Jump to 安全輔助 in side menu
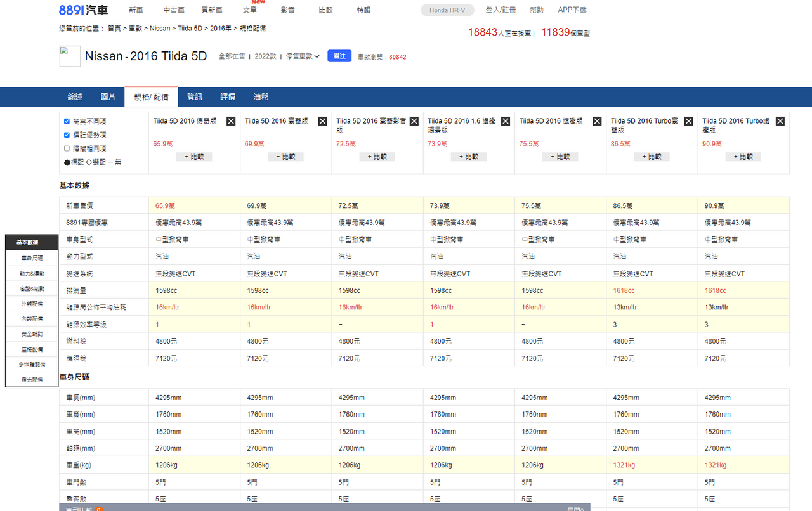This screenshot has width=812, height=511. click(x=32, y=334)
